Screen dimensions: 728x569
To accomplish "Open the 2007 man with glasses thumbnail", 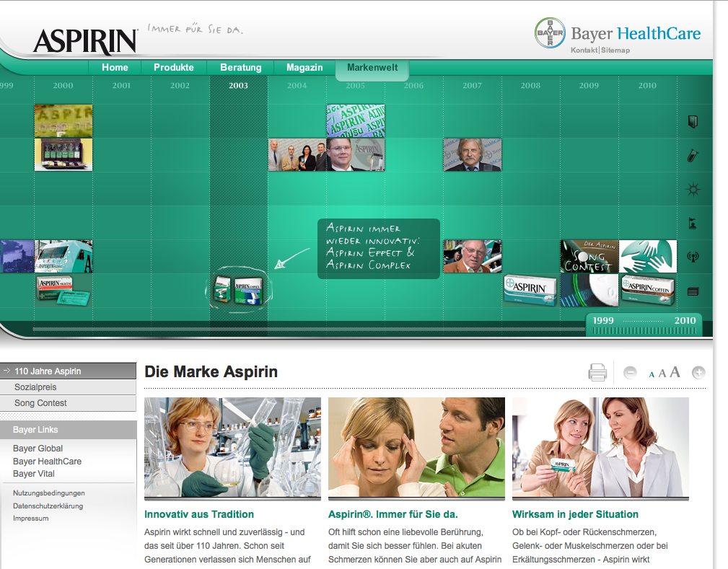I will tap(472, 256).
